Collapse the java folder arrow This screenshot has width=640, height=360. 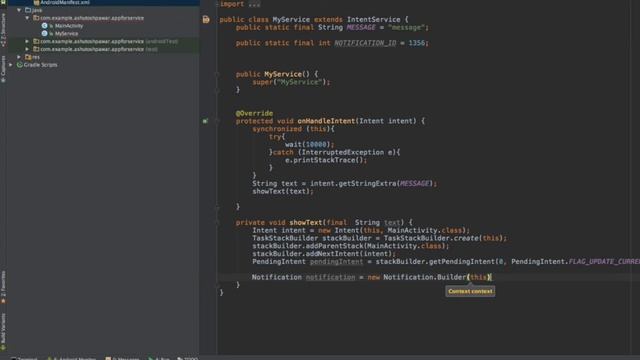19,10
